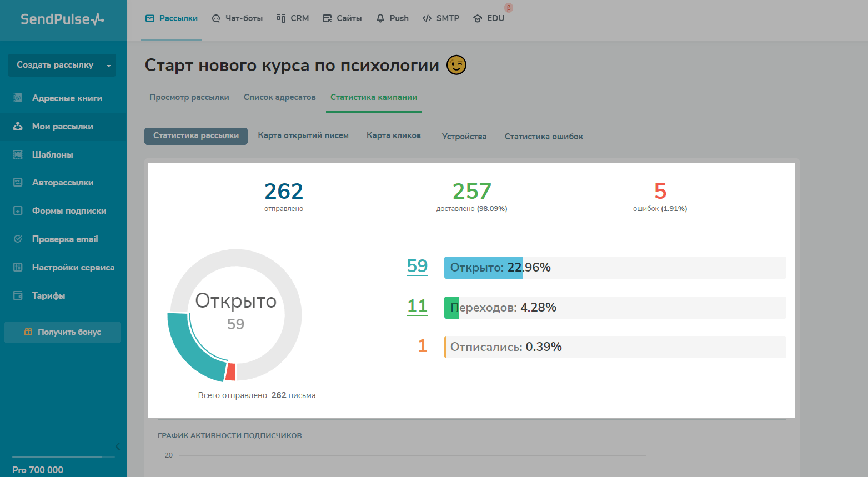Click the Настройки сервиса icon
This screenshot has width=868, height=477.
[x=18, y=268]
